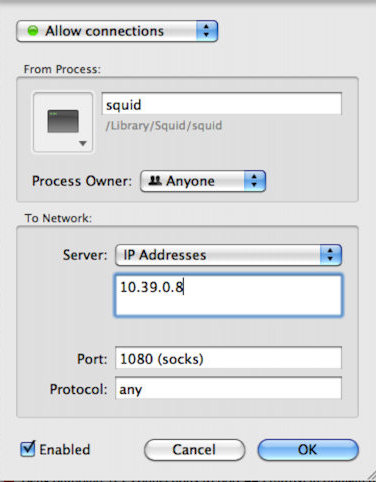Click the green status dot beside Allow connections
Screen dimensions: 376x482
[33, 31]
